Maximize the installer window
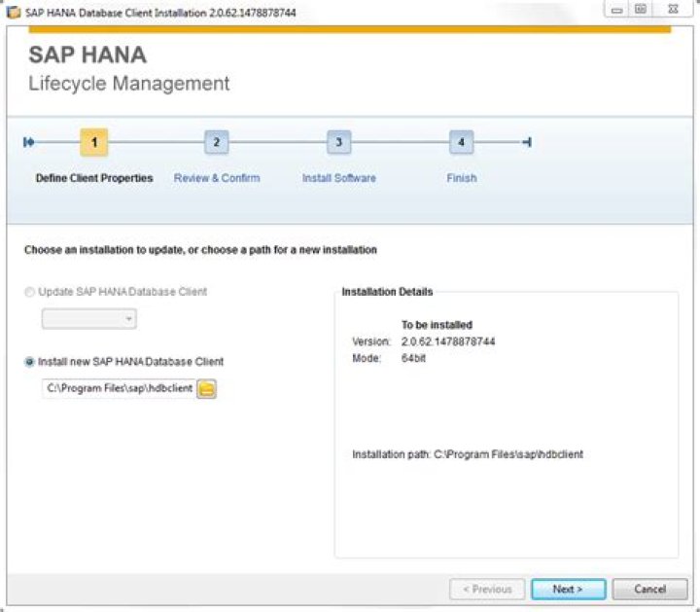This screenshot has height=612, width=700. point(641,9)
